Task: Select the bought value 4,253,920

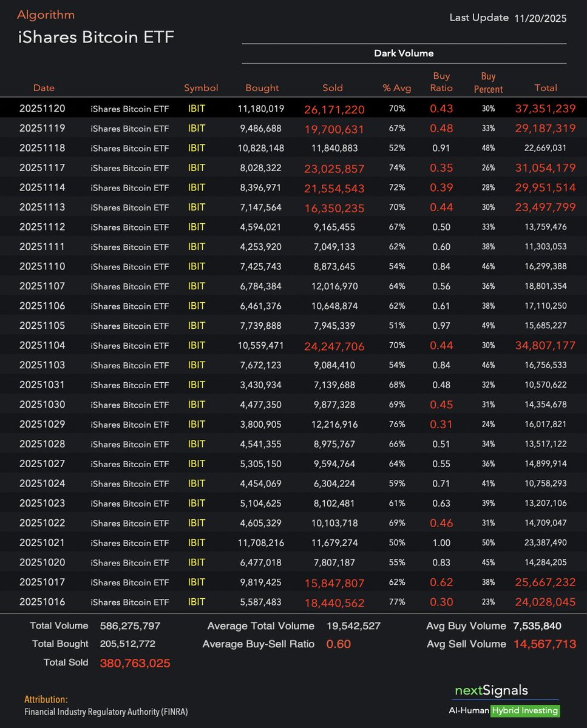Action: [x=261, y=247]
